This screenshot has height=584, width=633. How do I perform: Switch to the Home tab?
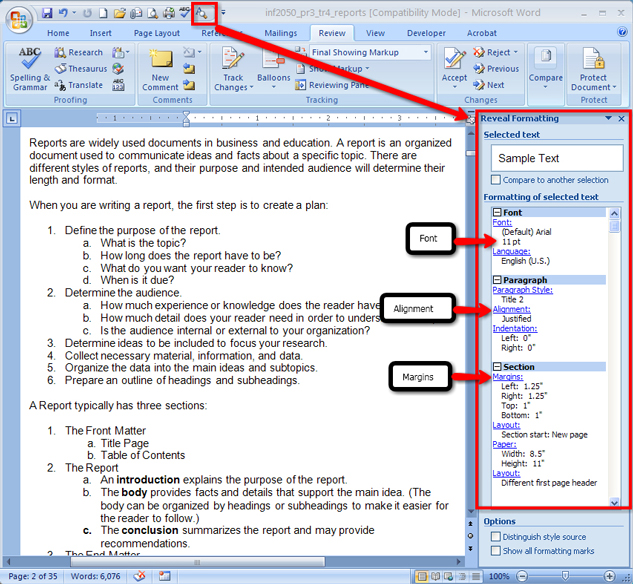coord(58,33)
